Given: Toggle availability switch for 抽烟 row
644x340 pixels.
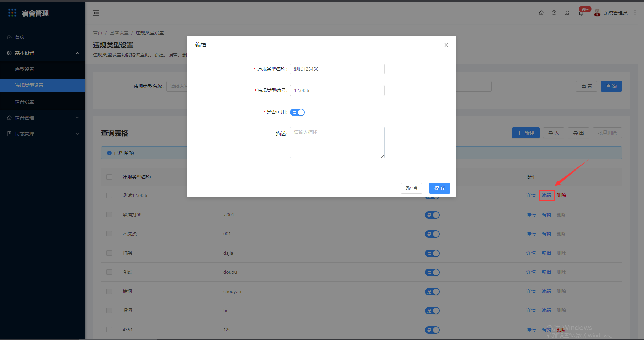Looking at the screenshot, I should [432, 292].
